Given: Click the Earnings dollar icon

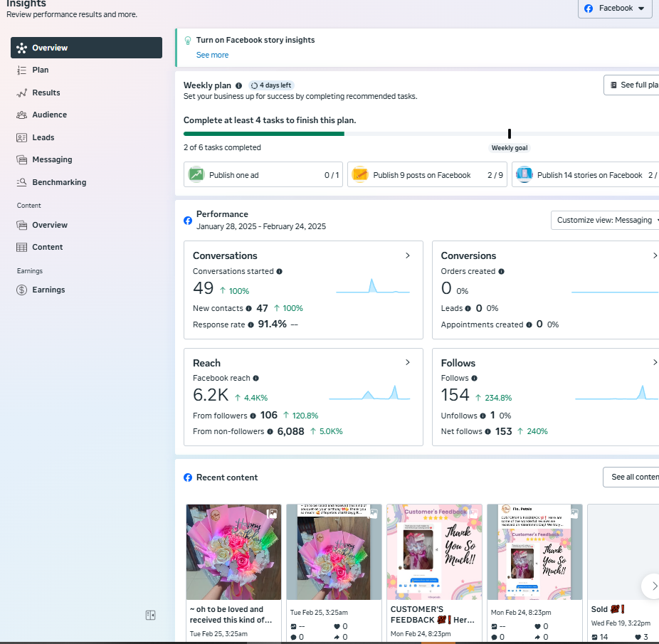Looking at the screenshot, I should pyautogui.click(x=21, y=290).
